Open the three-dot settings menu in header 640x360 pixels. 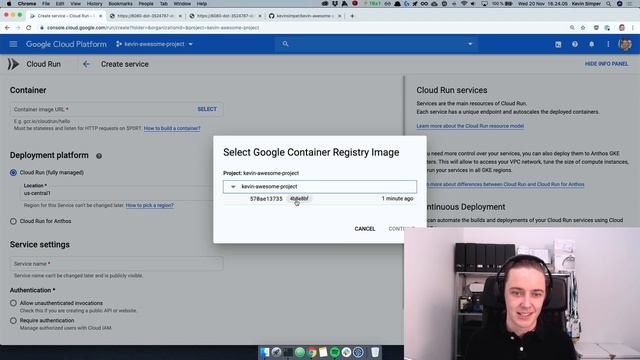tap(608, 44)
